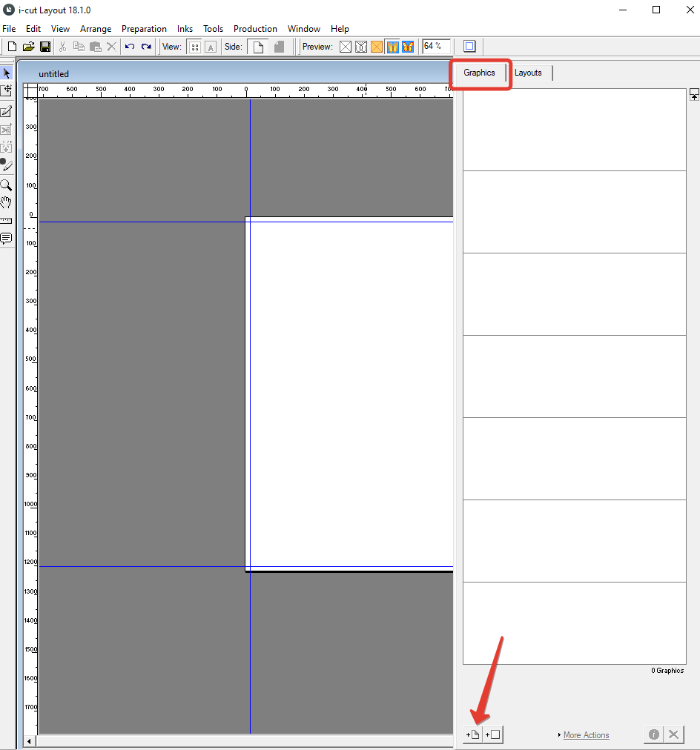This screenshot has width=700, height=750.
Task: Select back Side gray page icon
Action: pos(279,47)
